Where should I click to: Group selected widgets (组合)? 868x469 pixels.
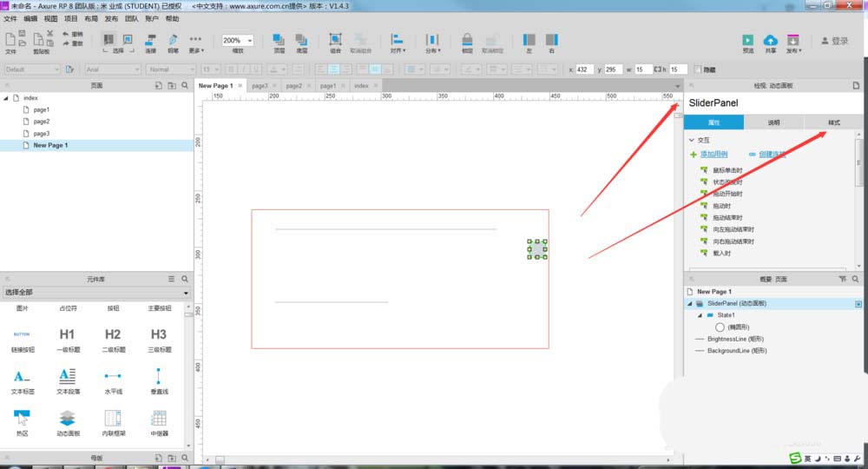point(335,43)
